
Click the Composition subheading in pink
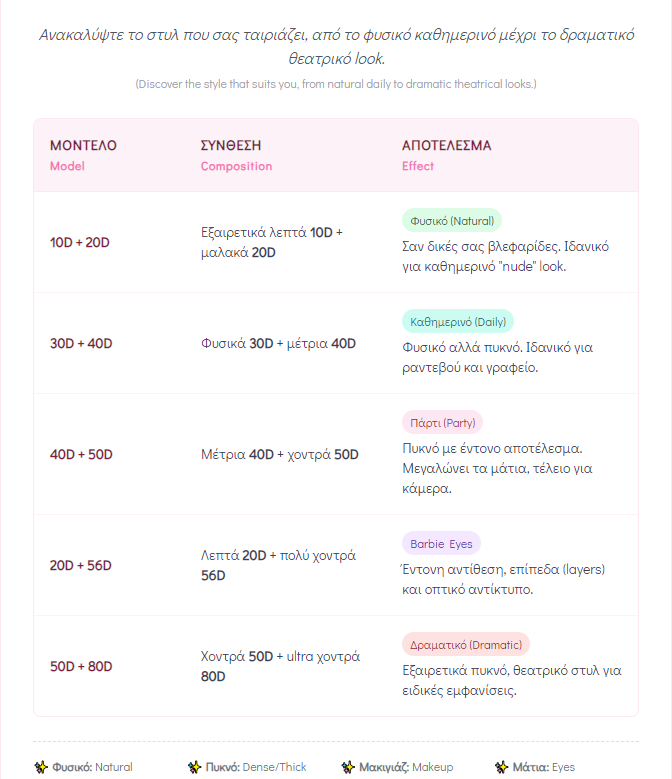[x=236, y=166]
